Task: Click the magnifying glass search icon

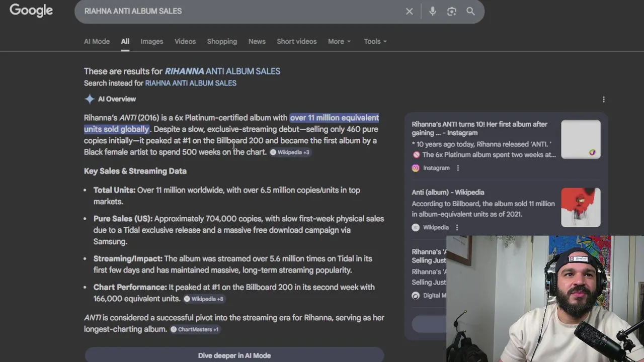Action: [470, 11]
